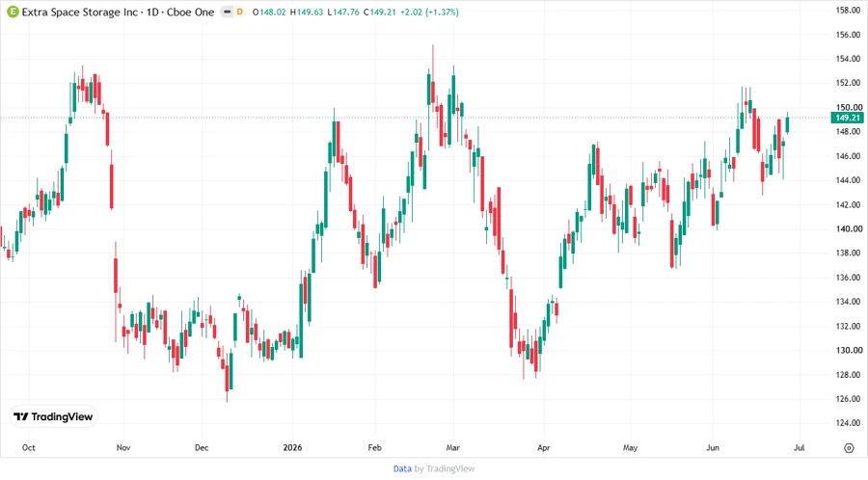The image size is (868, 480).
Task: Click the 2026 label on time axis
Action: 292,447
